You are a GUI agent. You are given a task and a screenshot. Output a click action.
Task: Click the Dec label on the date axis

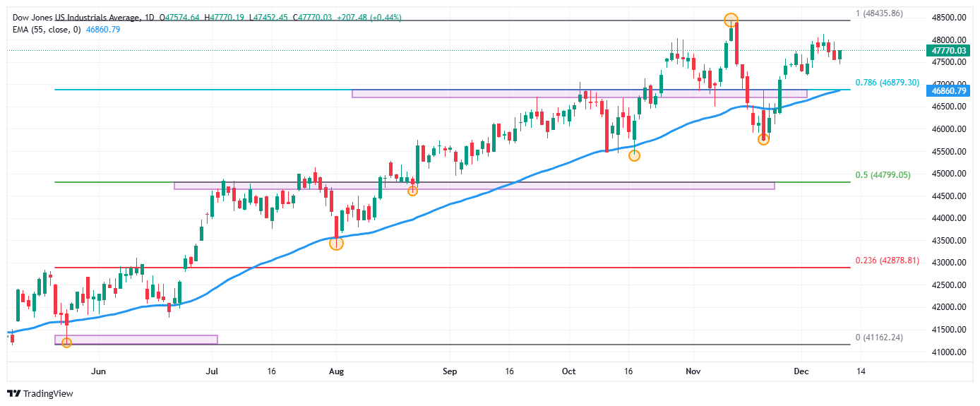point(801,371)
